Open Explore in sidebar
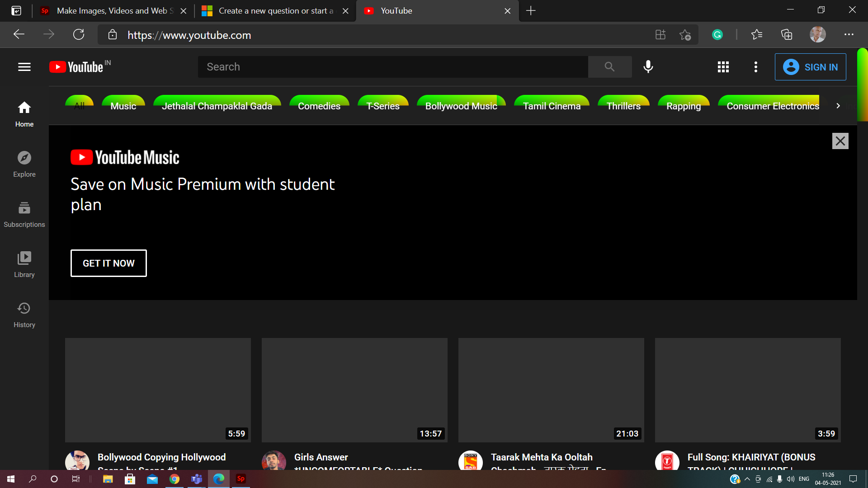868x488 pixels. click(x=24, y=164)
